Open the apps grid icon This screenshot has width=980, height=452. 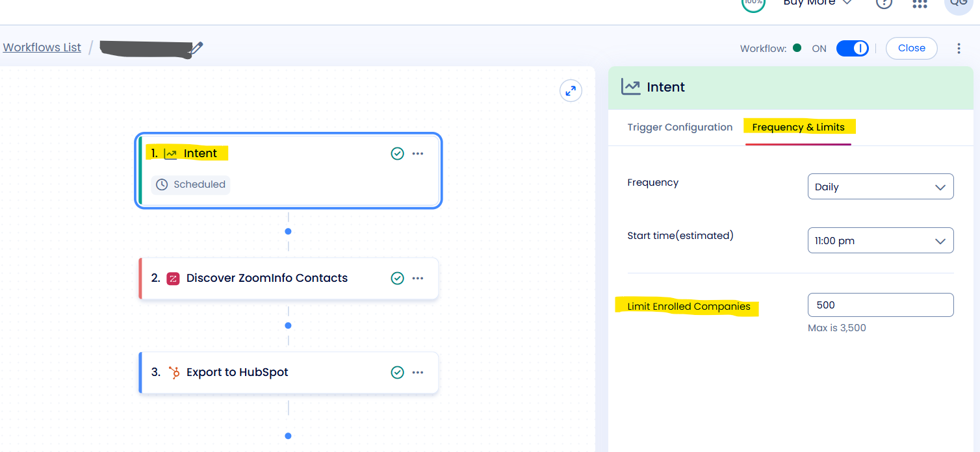point(920,4)
